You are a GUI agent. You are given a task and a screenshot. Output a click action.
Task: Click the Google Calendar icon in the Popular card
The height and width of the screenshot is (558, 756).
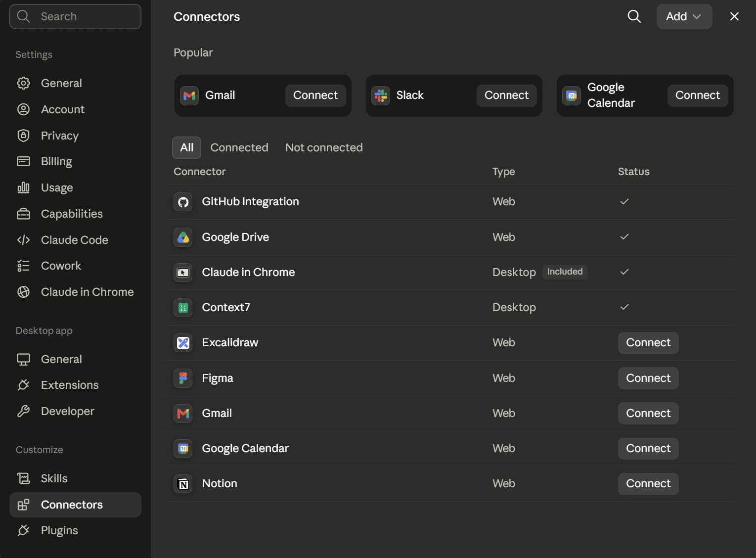tap(572, 95)
